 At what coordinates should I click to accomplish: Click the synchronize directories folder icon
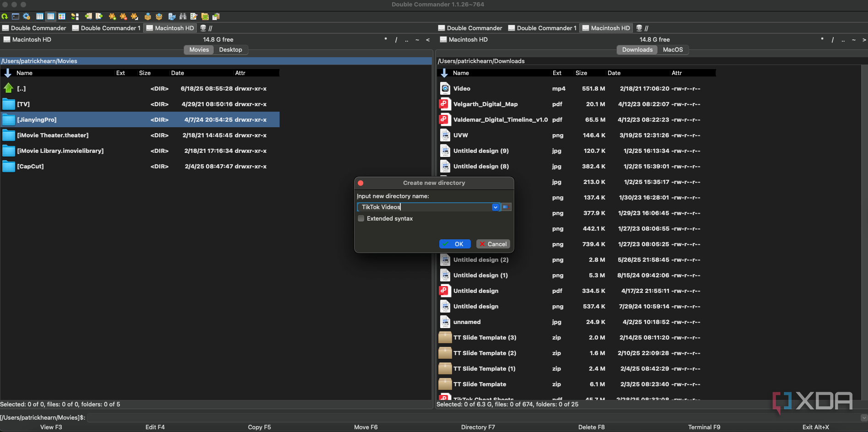pos(205,16)
